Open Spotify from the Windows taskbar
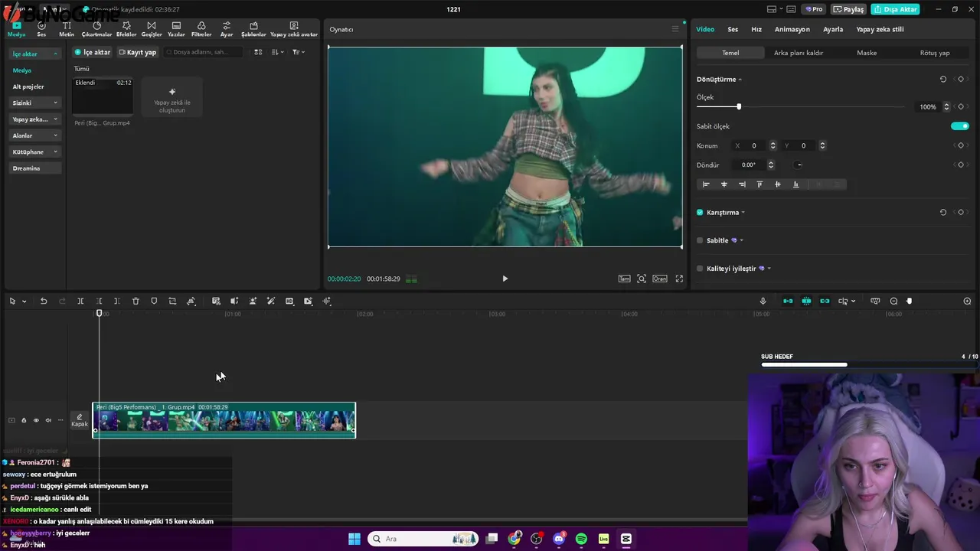The image size is (980, 551). (581, 539)
